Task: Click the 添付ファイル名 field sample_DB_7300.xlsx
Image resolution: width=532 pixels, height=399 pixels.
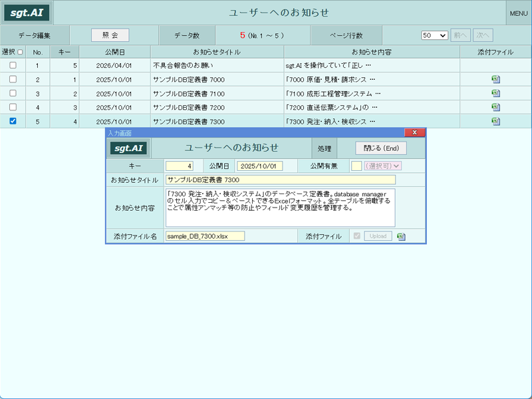Action: [205, 236]
